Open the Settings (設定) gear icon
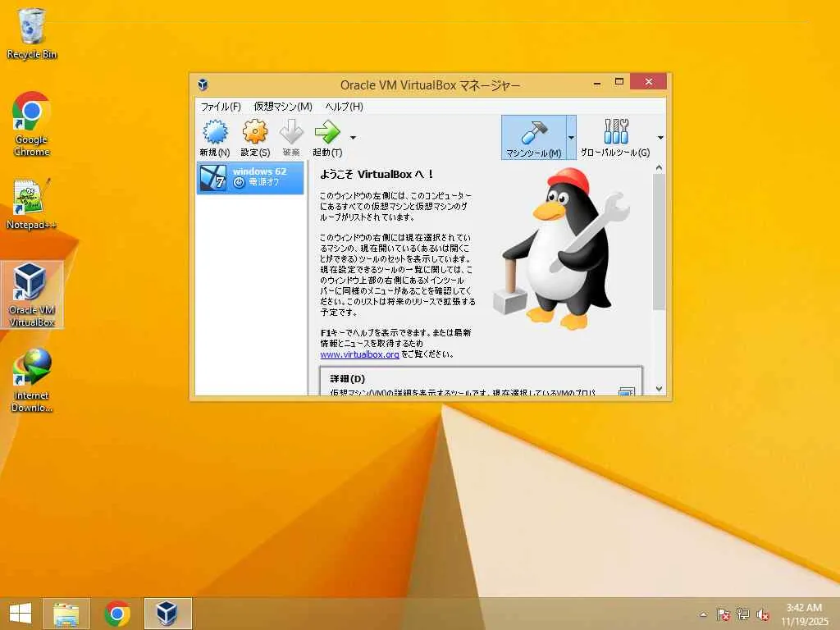840x630 pixels. point(255,138)
